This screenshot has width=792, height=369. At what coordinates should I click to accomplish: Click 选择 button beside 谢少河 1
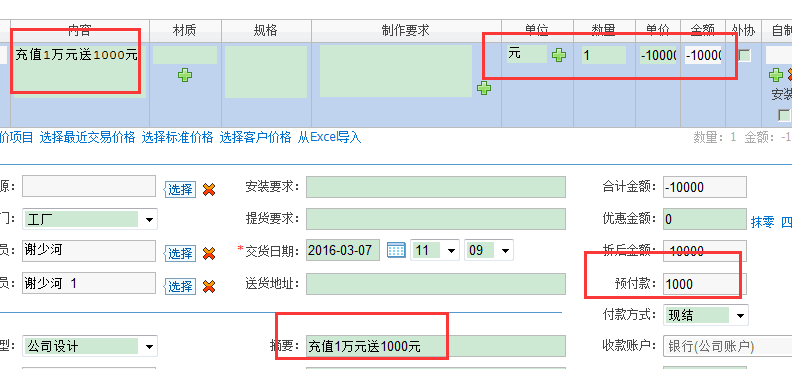click(x=180, y=286)
